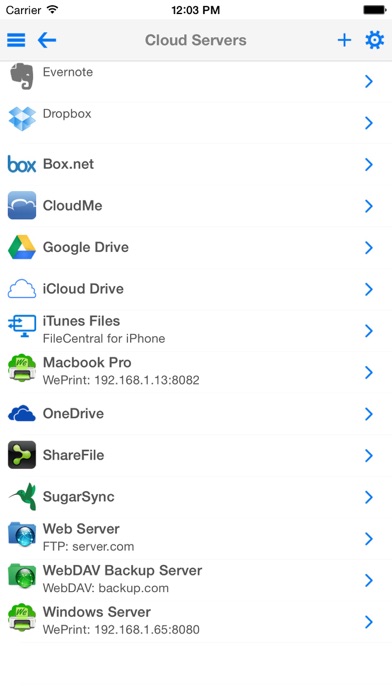This screenshot has width=392, height=696.
Task: Tap the Cloud Servers title
Action: (x=195, y=40)
